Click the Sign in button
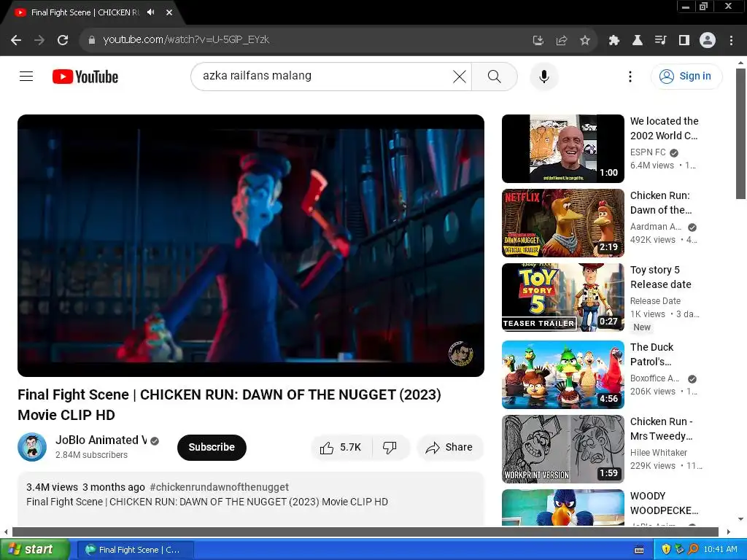Image resolution: width=747 pixels, height=560 pixels. (686, 76)
